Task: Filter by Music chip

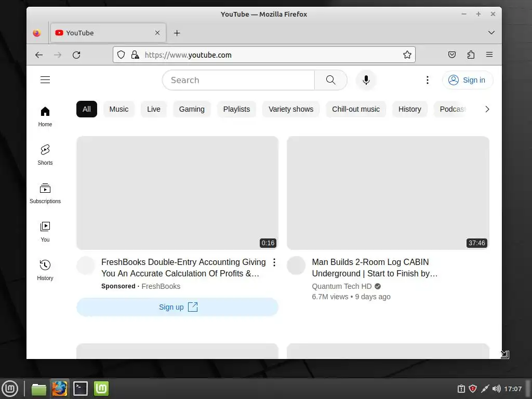Action: 119,109
